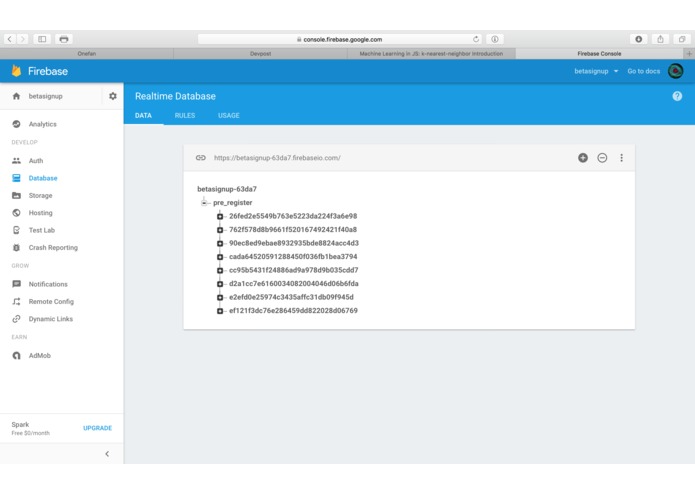Click the browser address bar

339,39
